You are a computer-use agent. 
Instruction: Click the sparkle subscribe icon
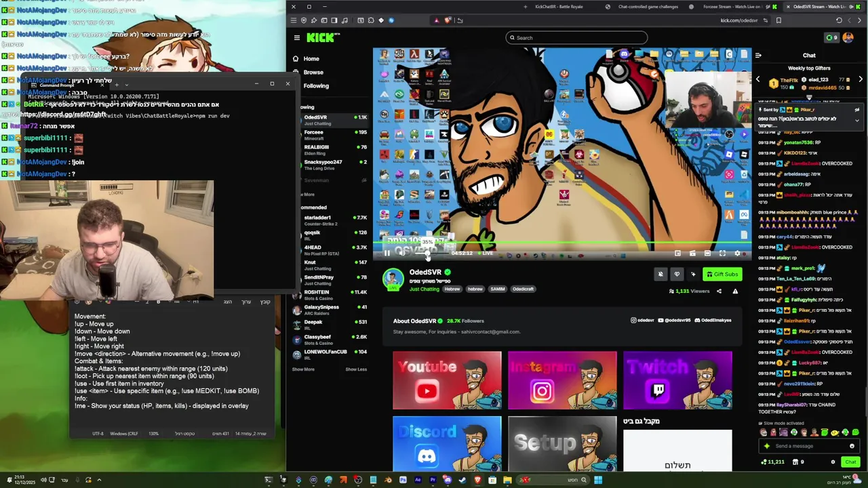[693, 274]
